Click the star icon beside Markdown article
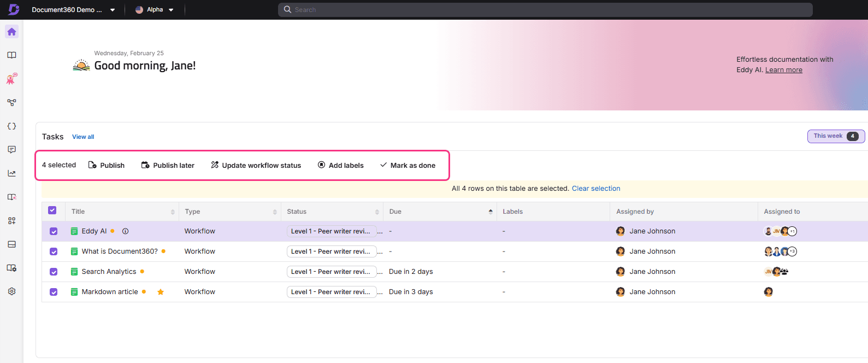Screen dimensions: 868x363 pyautogui.click(x=161, y=292)
